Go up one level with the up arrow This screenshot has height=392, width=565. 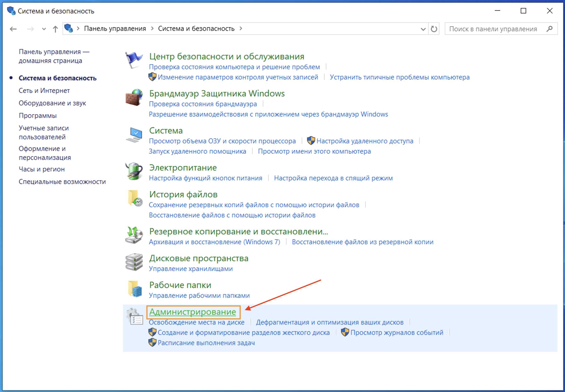[55, 29]
